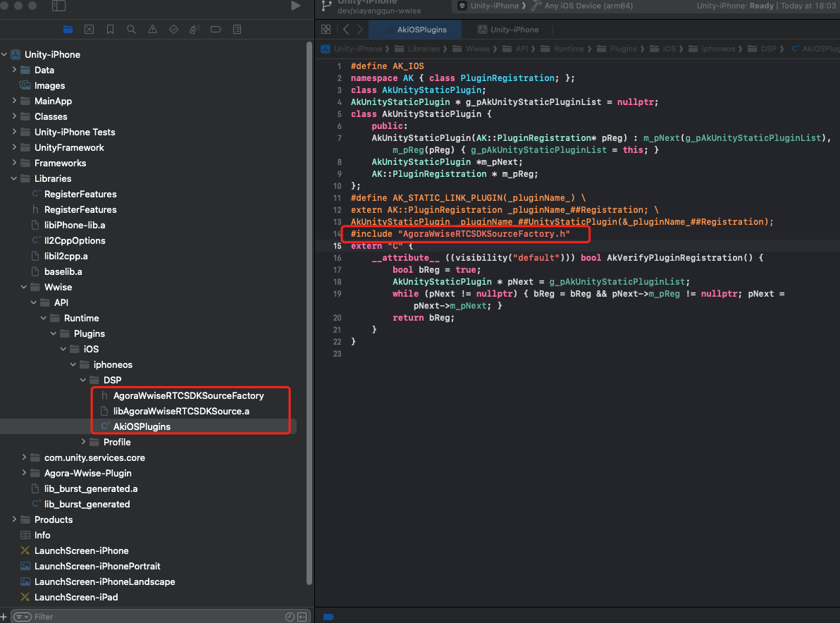The image size is (840, 623).
Task: Expand the Products folder
Action: pyautogui.click(x=15, y=519)
